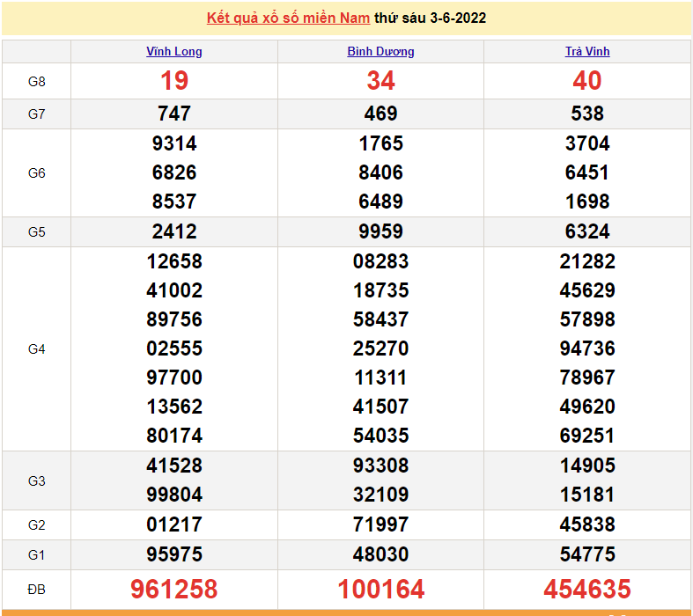Click the G3 number 41528

[174, 466]
